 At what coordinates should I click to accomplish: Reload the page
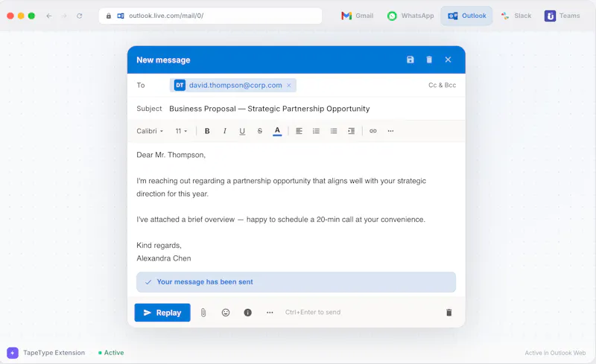(x=80, y=16)
